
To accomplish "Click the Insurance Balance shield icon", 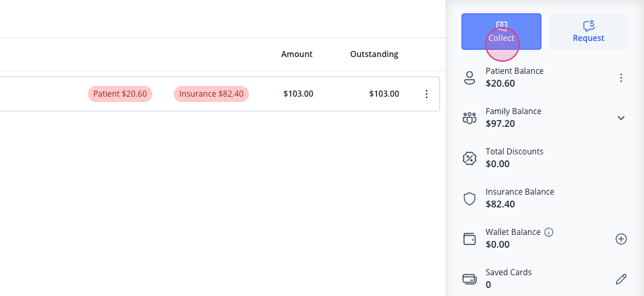I will pos(470,199).
